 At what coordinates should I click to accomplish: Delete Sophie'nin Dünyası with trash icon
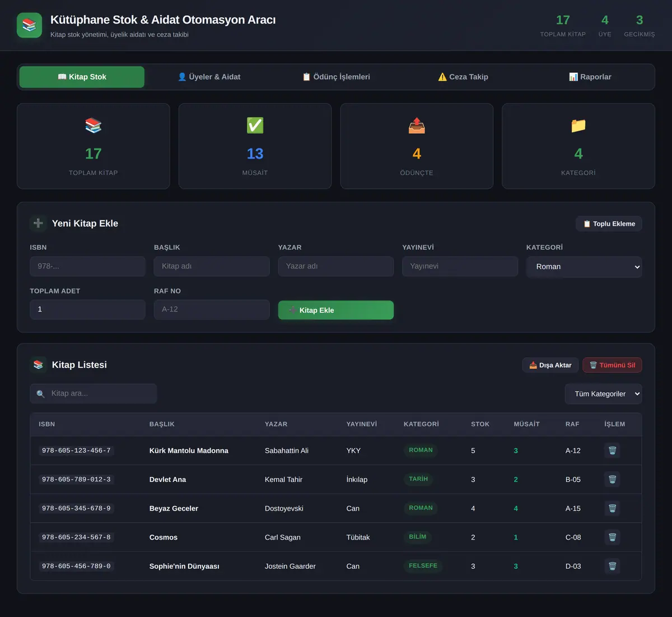tap(612, 566)
